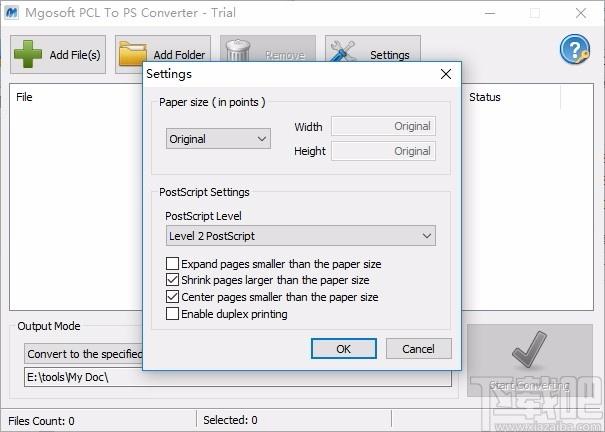Click the Height input field
The width and height of the screenshot is (605, 432).
point(384,151)
